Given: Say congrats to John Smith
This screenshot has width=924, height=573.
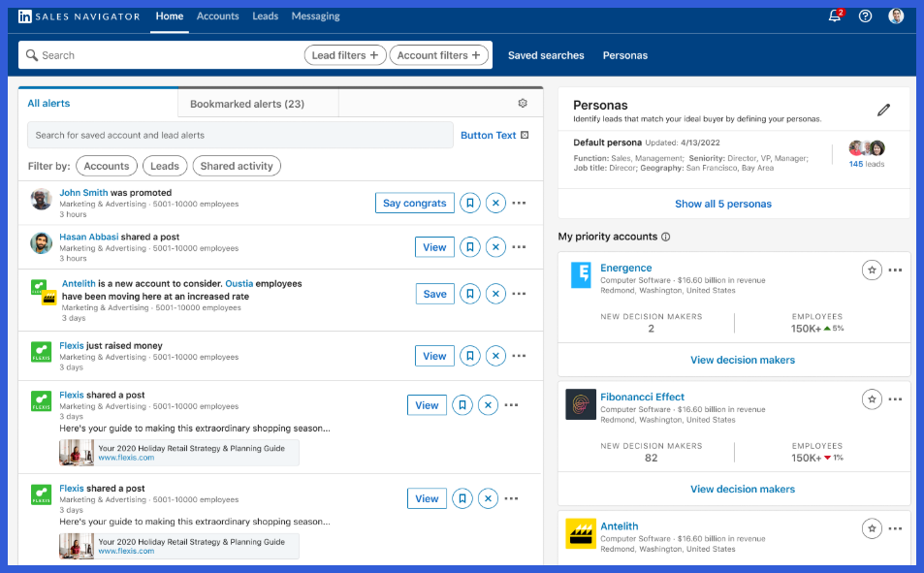Looking at the screenshot, I should [x=414, y=203].
